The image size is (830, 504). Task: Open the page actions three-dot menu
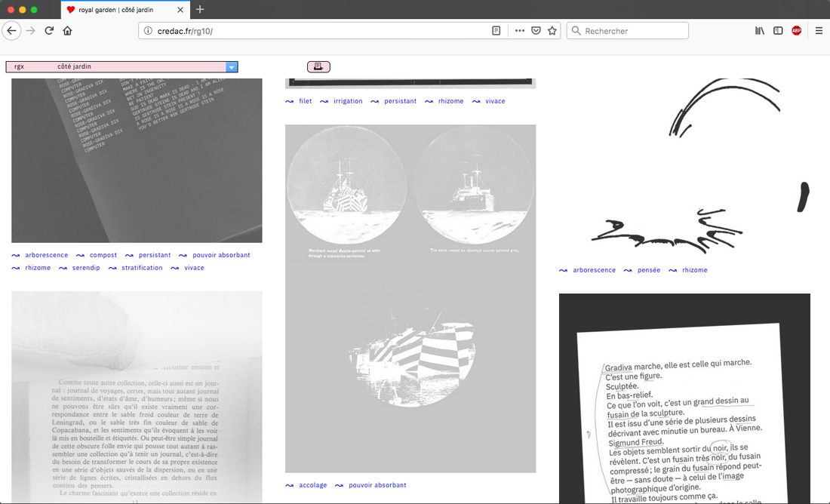(x=519, y=31)
